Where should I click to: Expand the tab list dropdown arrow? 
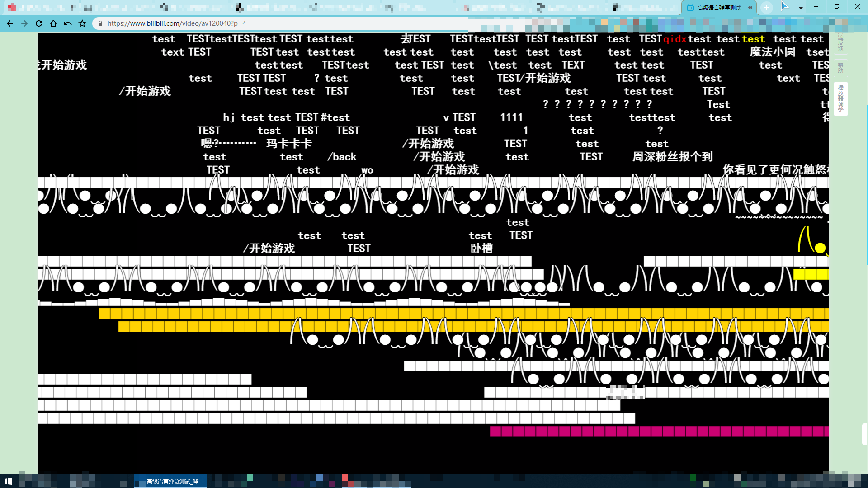click(x=801, y=8)
